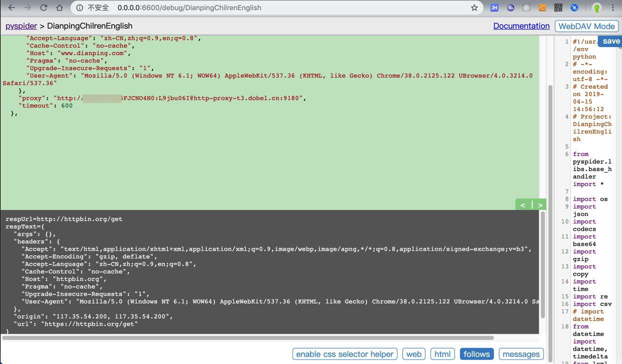622x364 pixels.
Task: Click the "Pragma": "no-cache" response line
Action: pos(62,286)
